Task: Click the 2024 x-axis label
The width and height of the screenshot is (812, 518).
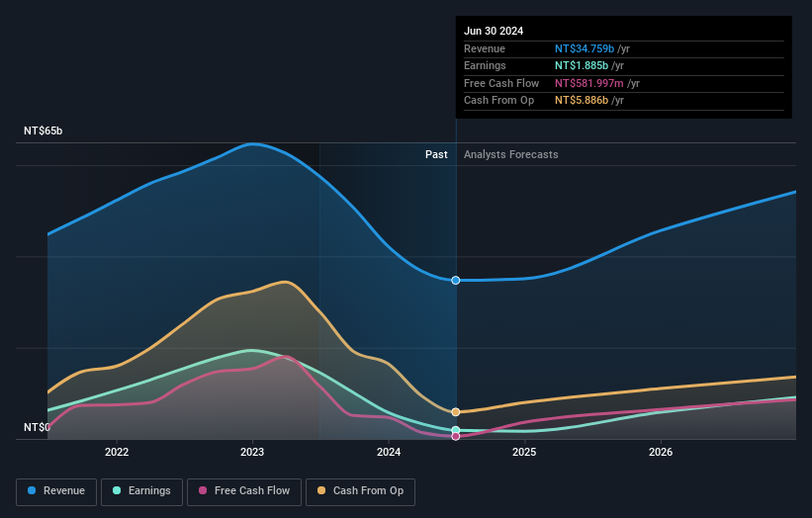Action: point(389,452)
